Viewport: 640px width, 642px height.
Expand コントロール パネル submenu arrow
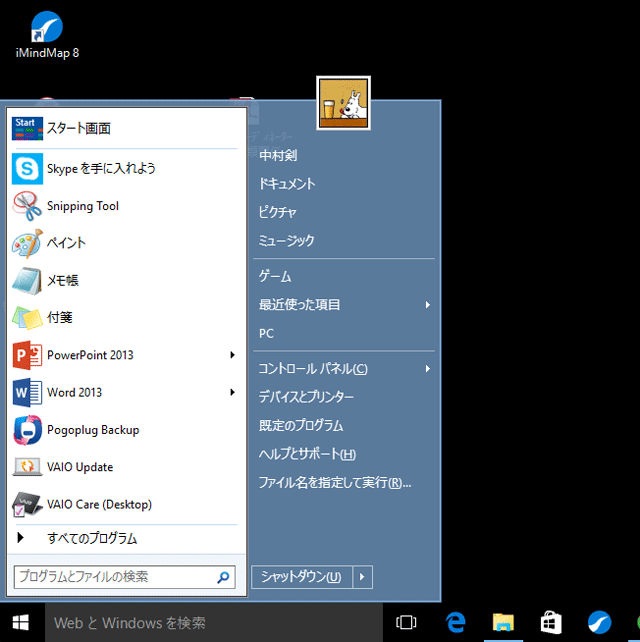pyautogui.click(x=427, y=369)
